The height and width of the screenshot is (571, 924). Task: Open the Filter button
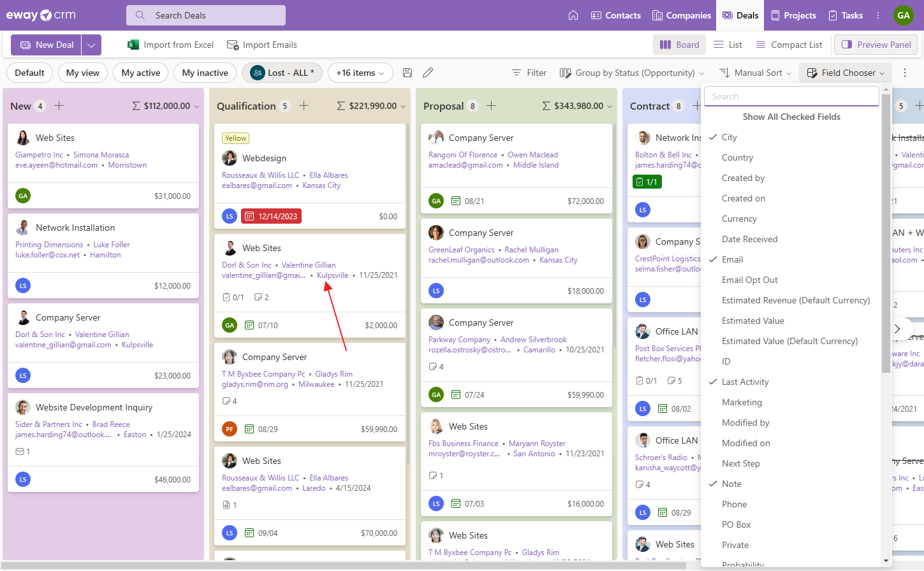(529, 73)
